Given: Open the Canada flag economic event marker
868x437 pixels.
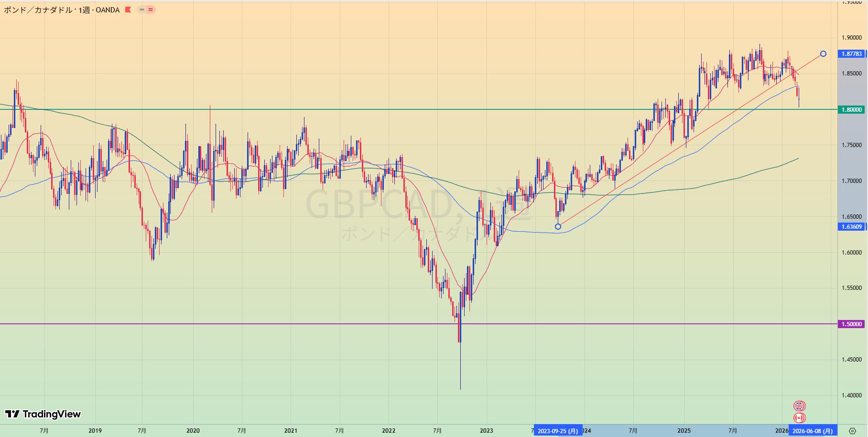Looking at the screenshot, I should pyautogui.click(x=799, y=418).
